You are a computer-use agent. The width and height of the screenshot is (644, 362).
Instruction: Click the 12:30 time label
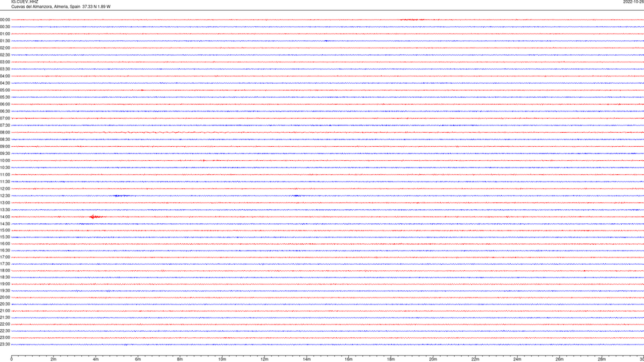(5, 196)
